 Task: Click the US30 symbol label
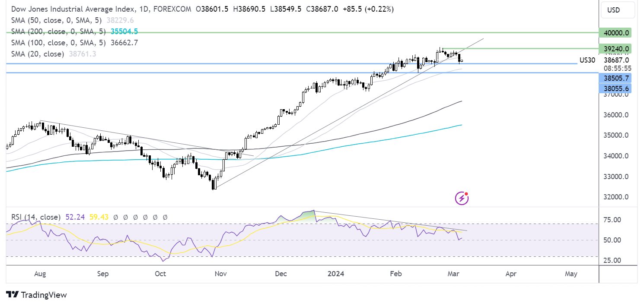point(587,60)
